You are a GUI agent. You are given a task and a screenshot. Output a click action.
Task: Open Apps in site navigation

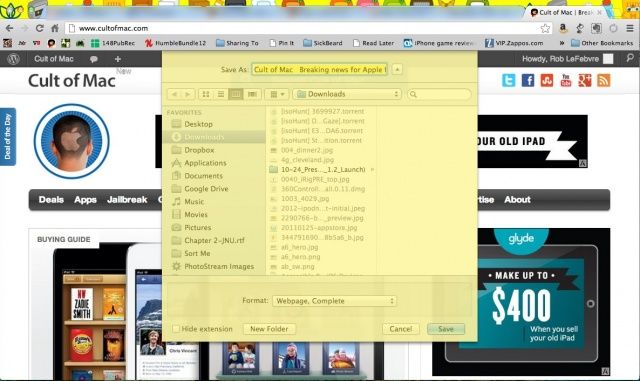[85, 200]
